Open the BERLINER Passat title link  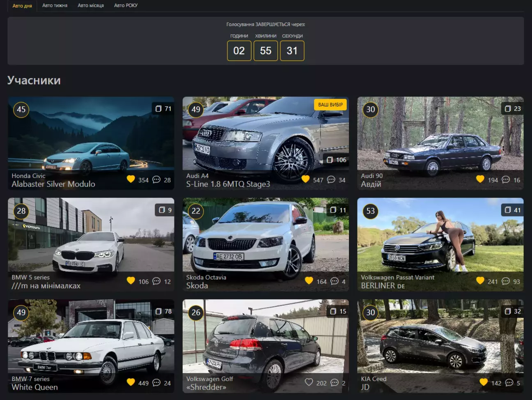click(383, 286)
